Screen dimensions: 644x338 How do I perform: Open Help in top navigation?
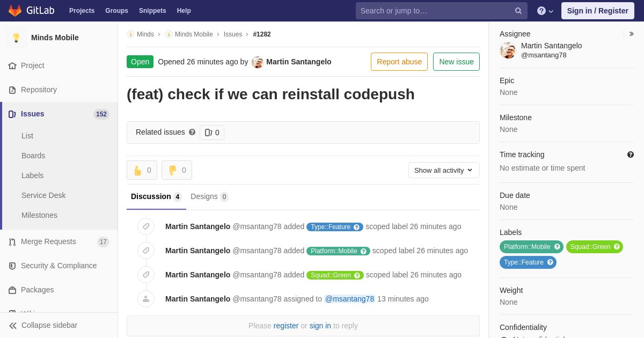tap(184, 11)
